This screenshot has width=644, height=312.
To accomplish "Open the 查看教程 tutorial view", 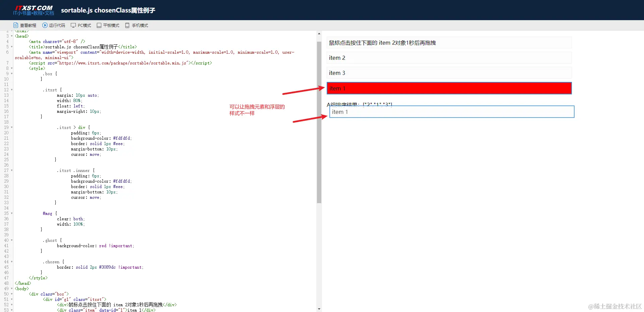I will (25, 25).
